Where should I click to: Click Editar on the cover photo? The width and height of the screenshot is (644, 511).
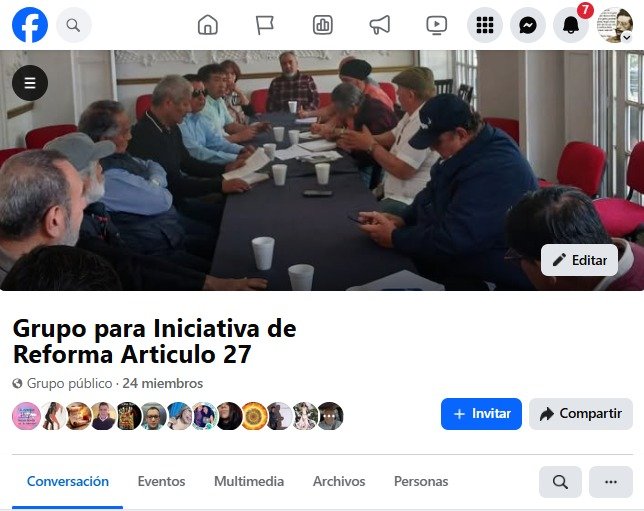[580, 260]
